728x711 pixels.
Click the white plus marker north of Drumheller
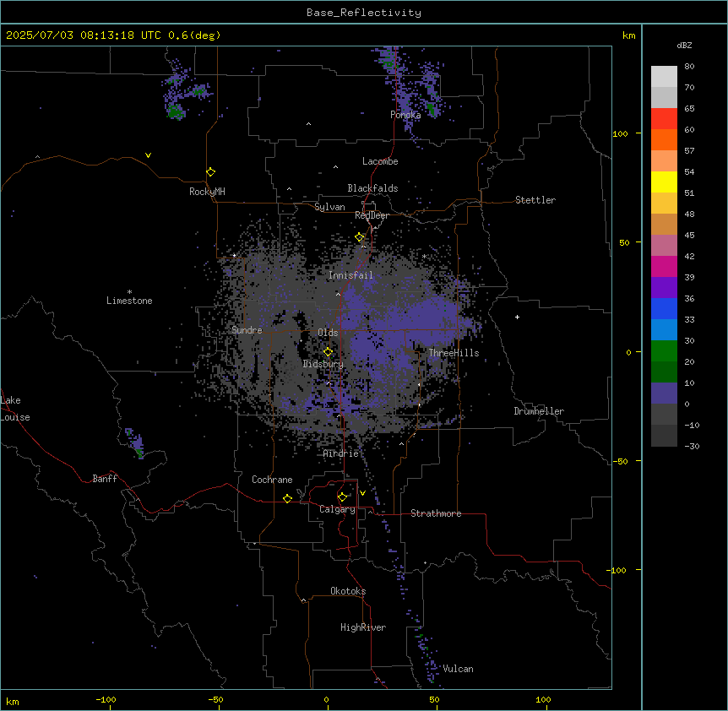coord(517,317)
